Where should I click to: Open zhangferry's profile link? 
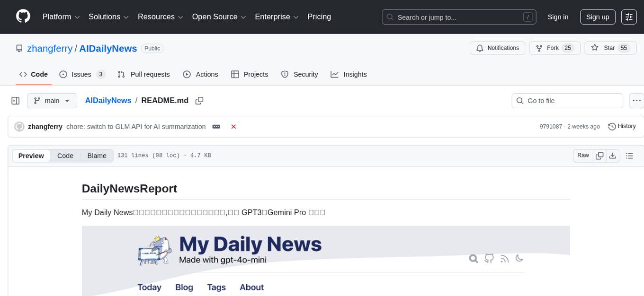pos(50,48)
